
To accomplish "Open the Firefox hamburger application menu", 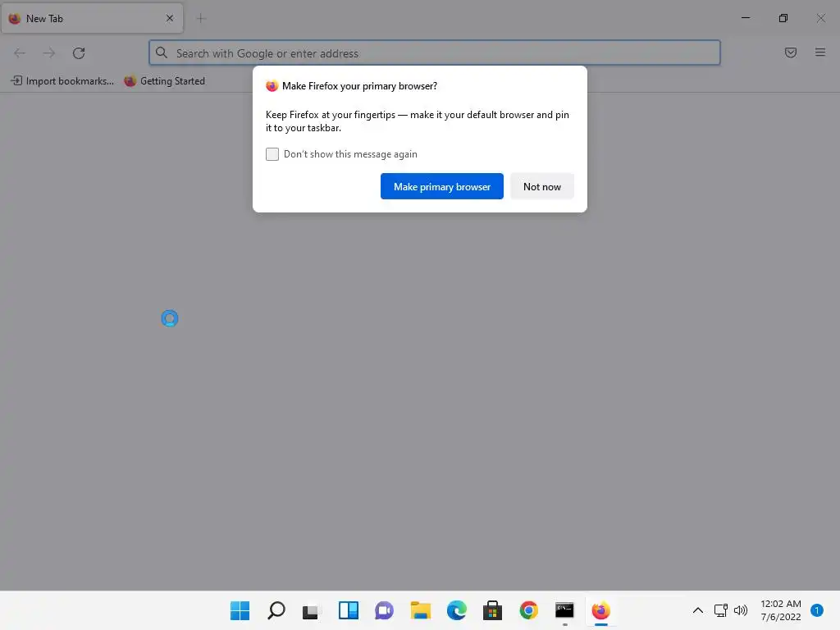I will coord(819,52).
